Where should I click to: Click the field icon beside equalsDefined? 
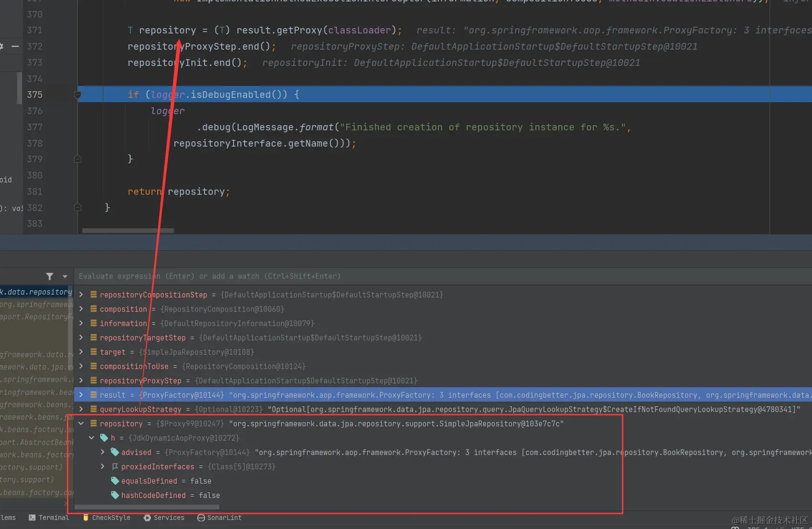pyautogui.click(x=115, y=481)
